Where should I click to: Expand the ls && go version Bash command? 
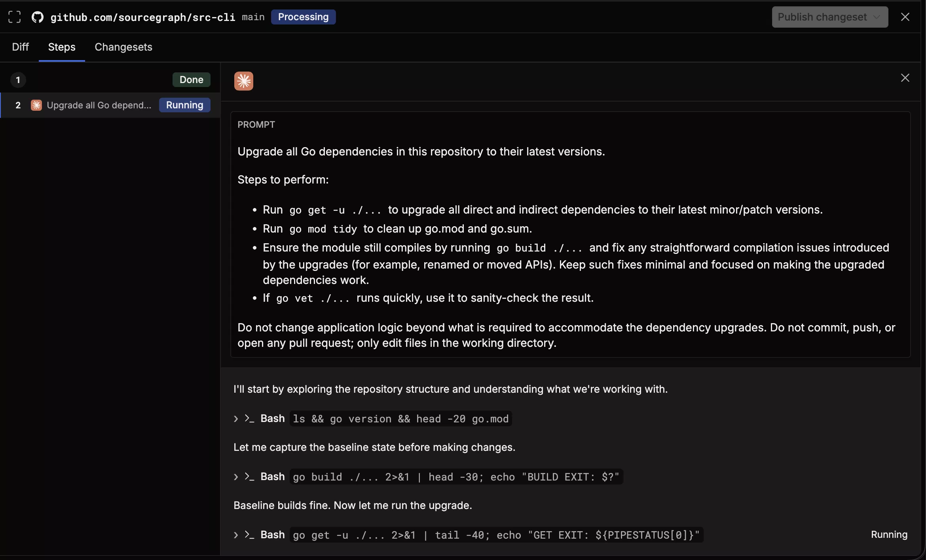point(236,419)
